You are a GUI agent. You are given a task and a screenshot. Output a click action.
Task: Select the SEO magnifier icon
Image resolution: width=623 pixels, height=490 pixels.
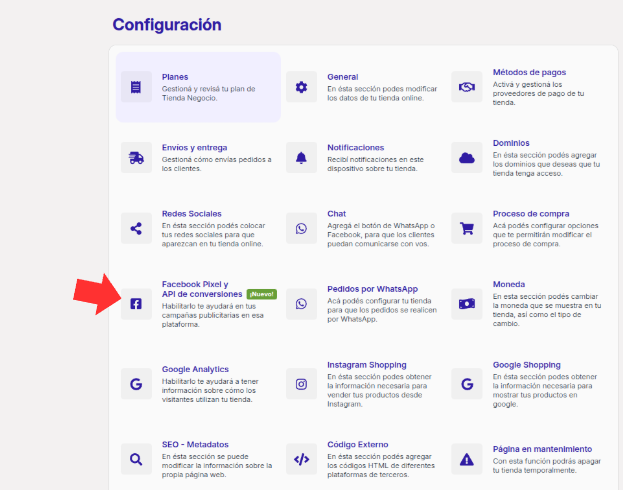point(136,459)
